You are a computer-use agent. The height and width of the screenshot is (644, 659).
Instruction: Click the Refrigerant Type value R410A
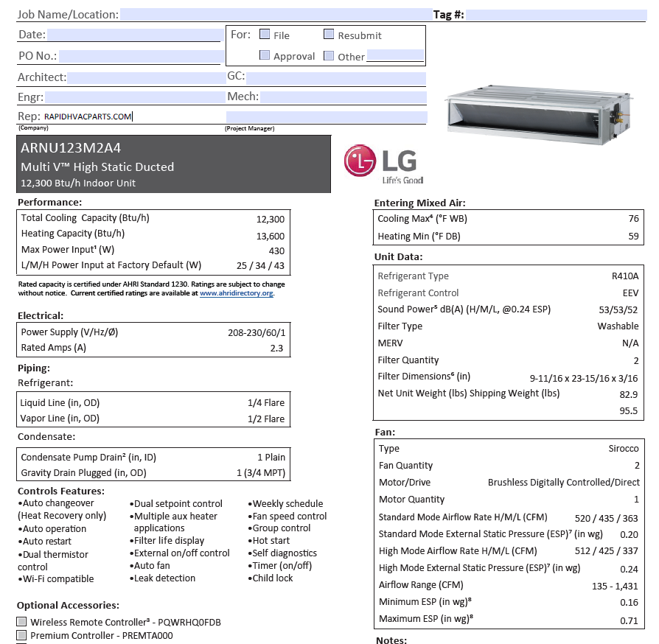coord(625,276)
